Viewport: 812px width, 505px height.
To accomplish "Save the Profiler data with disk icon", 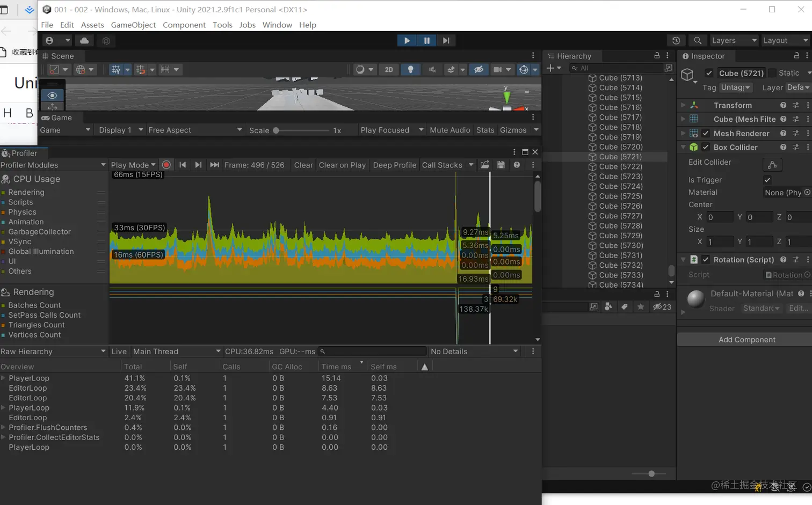I will pos(501,165).
